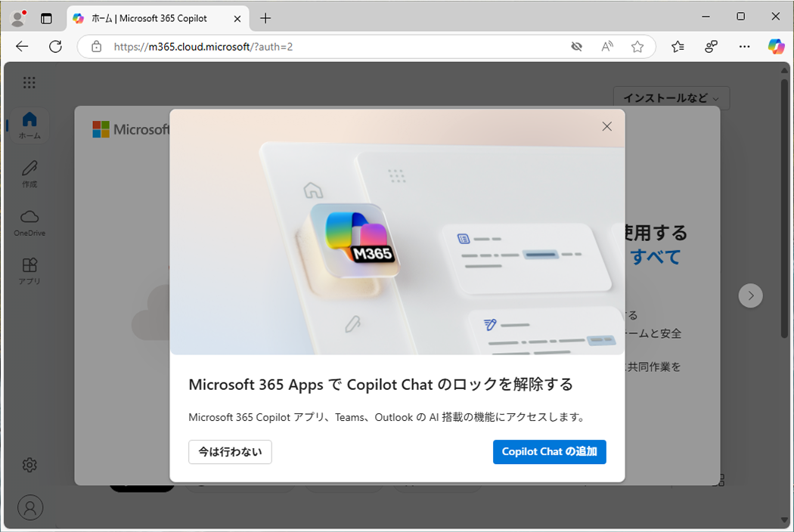Close the Copilot Chat unlock dialog

coord(606,126)
